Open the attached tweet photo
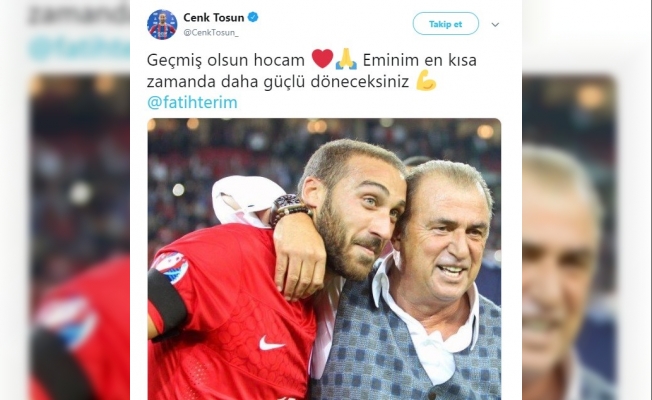652x400 pixels. (324, 259)
